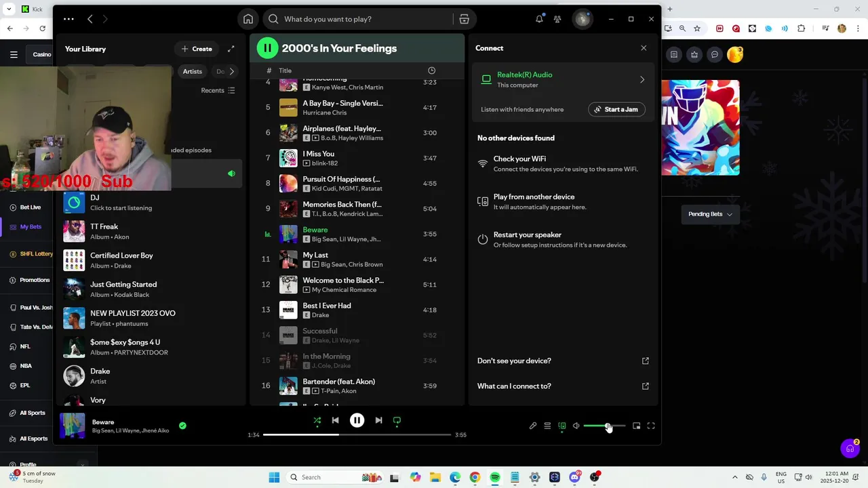Mute the volume speaker icon
Image resolution: width=868 pixels, height=488 pixels.
click(x=576, y=426)
